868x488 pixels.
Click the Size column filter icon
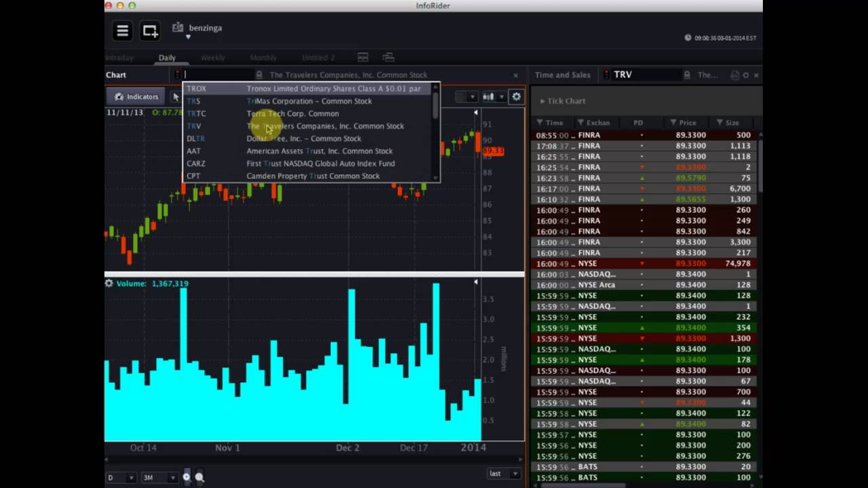719,123
